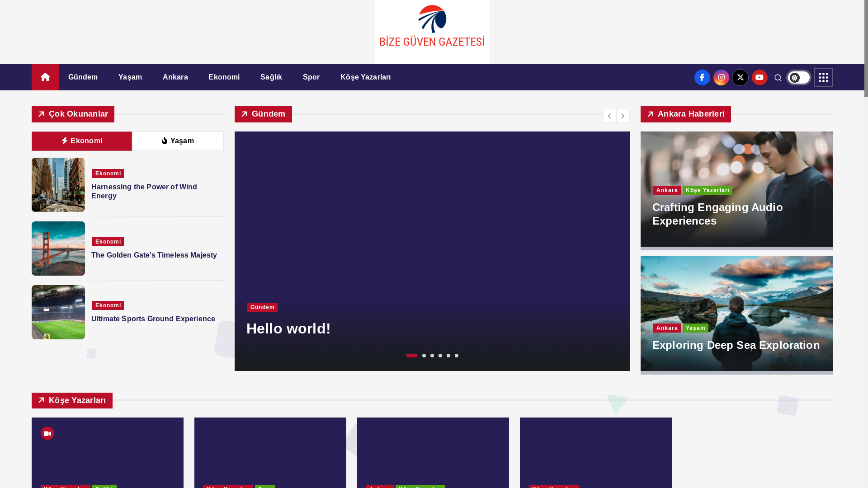The height and width of the screenshot is (488, 868).
Task: Select the Yaşam tab in Çok Okunanlar
Action: pyautogui.click(x=178, y=141)
